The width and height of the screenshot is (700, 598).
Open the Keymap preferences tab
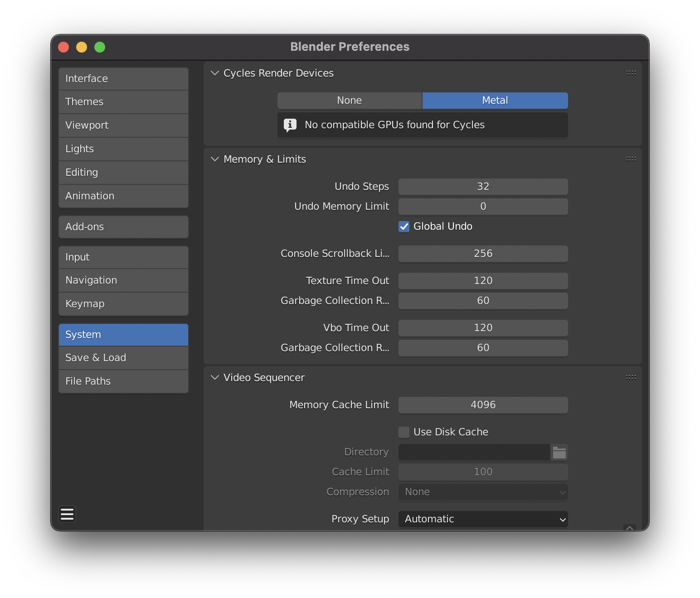coord(123,304)
